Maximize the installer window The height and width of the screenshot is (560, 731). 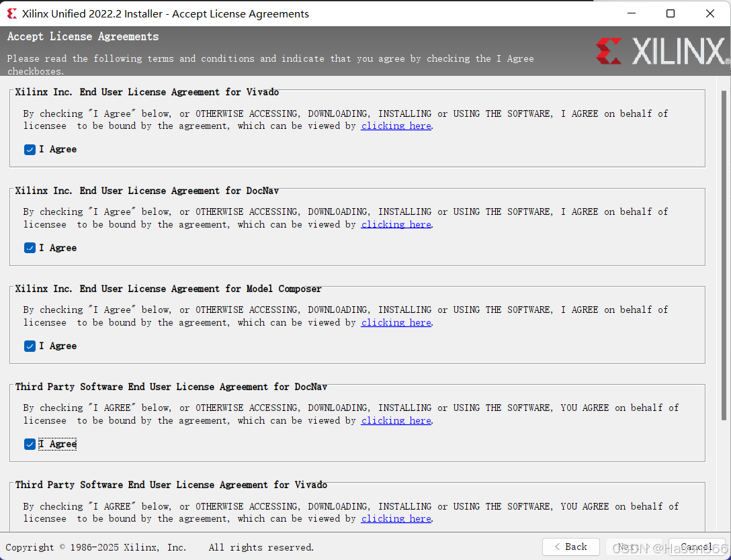tap(671, 13)
